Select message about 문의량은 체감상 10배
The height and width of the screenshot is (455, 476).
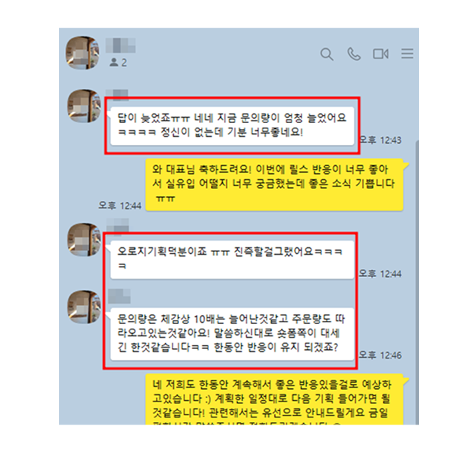pyautogui.click(x=232, y=334)
